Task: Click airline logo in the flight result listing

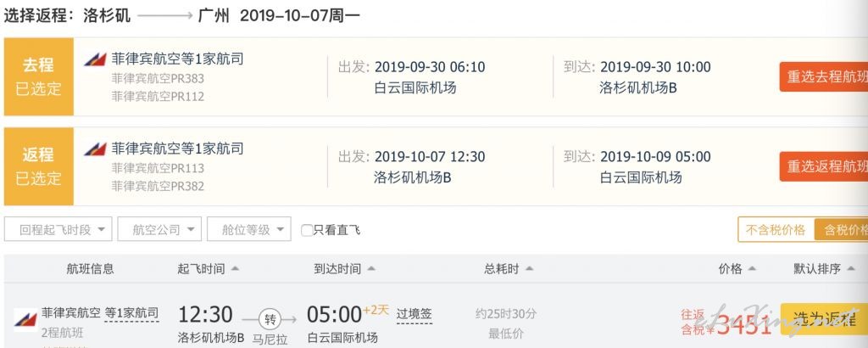Action: point(25,320)
